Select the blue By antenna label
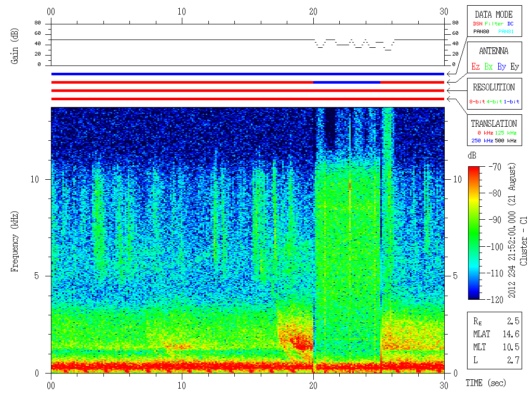This screenshot has height=399, width=532. click(x=501, y=66)
